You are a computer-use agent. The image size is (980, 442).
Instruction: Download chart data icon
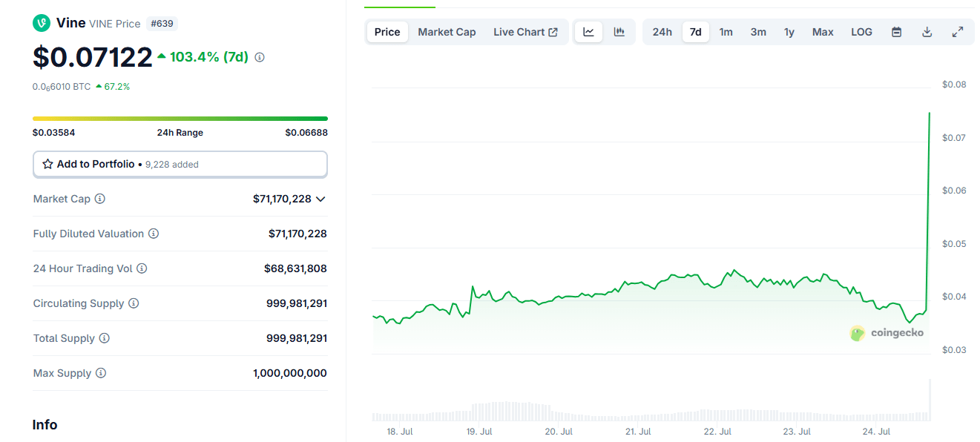[927, 32]
